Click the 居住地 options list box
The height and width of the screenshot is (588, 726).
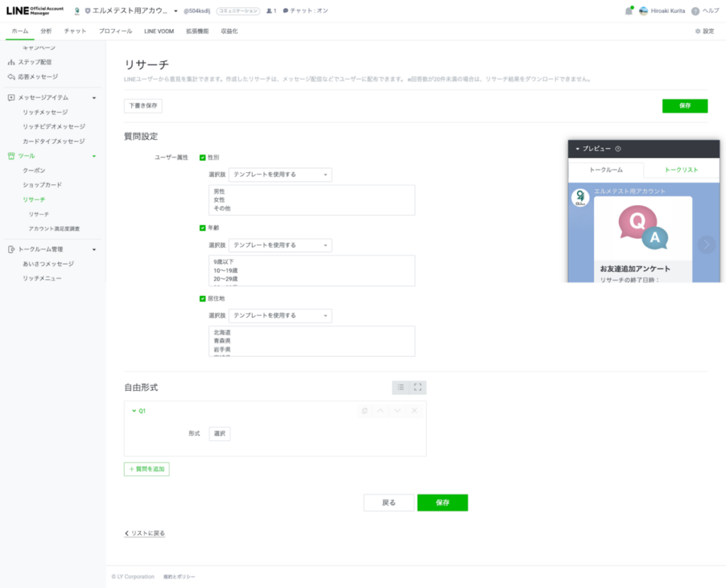click(x=312, y=341)
